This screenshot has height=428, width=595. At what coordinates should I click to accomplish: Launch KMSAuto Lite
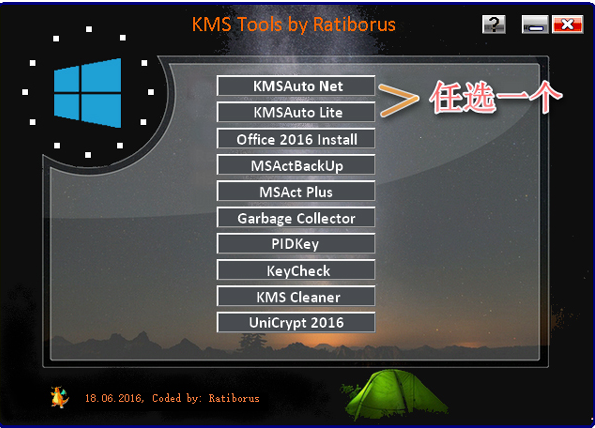coord(296,112)
